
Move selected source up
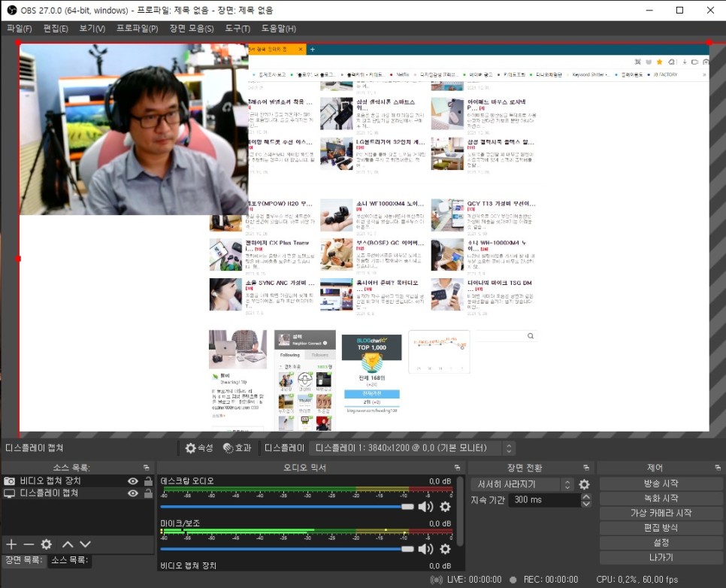[x=68, y=544]
